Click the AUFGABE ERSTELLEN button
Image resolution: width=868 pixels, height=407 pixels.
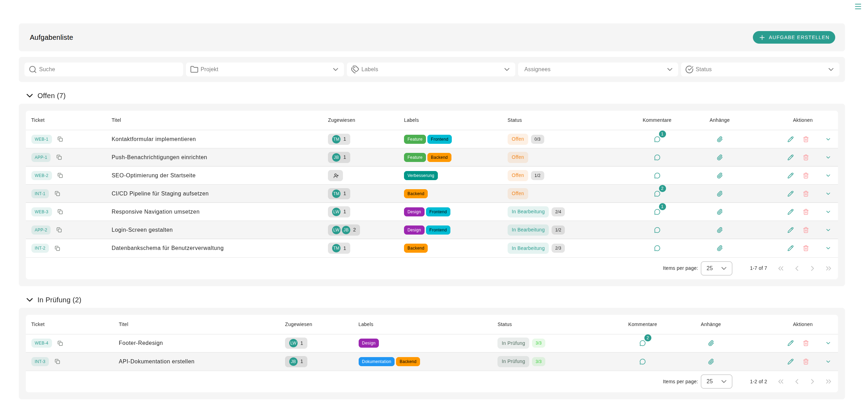[794, 37]
